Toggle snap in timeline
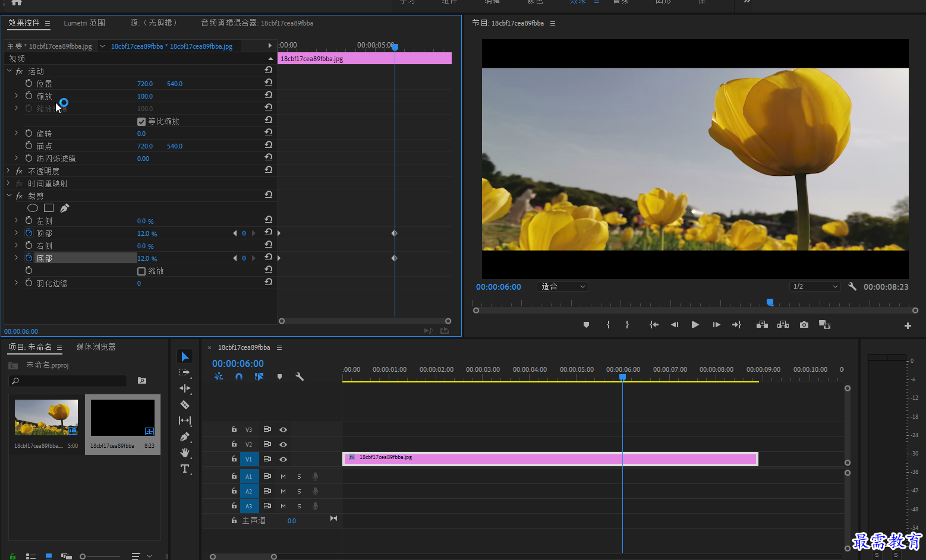 coord(239,377)
